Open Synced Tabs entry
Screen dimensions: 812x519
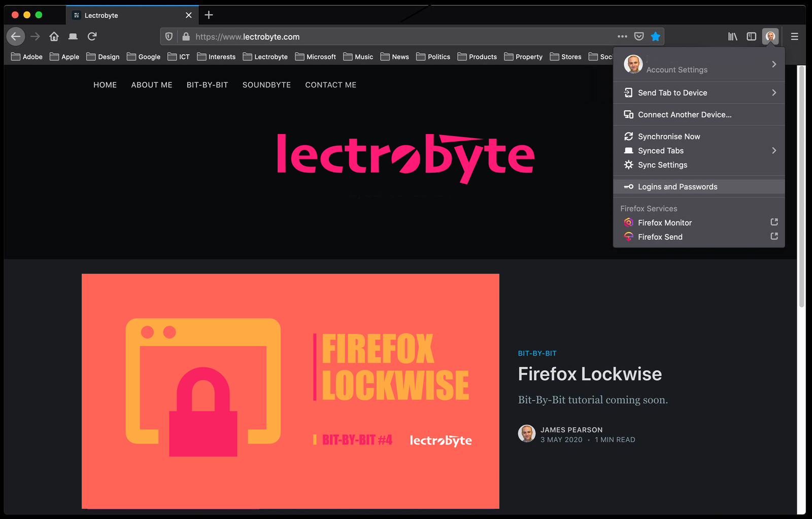click(x=699, y=150)
